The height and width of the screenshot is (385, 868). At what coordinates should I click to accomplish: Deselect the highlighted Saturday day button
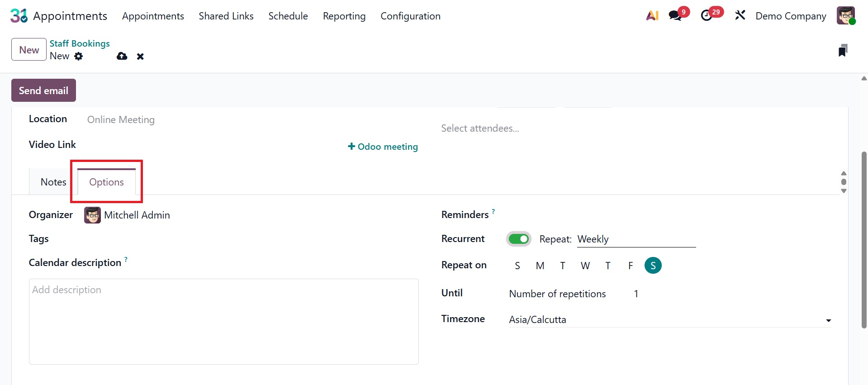click(653, 266)
